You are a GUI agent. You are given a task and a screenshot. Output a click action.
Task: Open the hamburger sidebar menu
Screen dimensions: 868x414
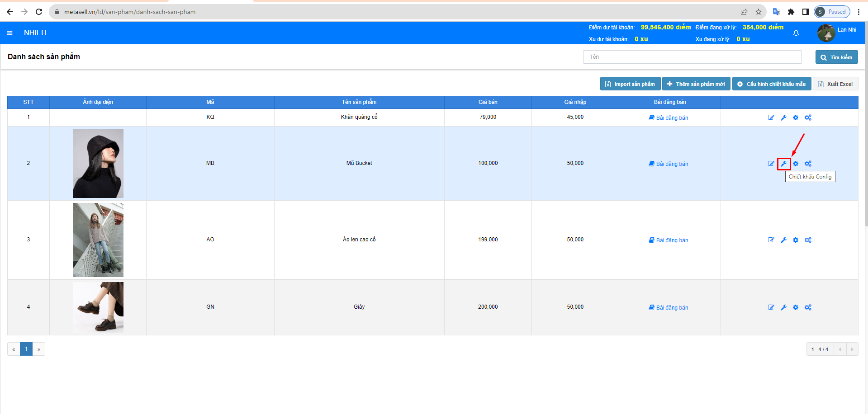pos(9,33)
